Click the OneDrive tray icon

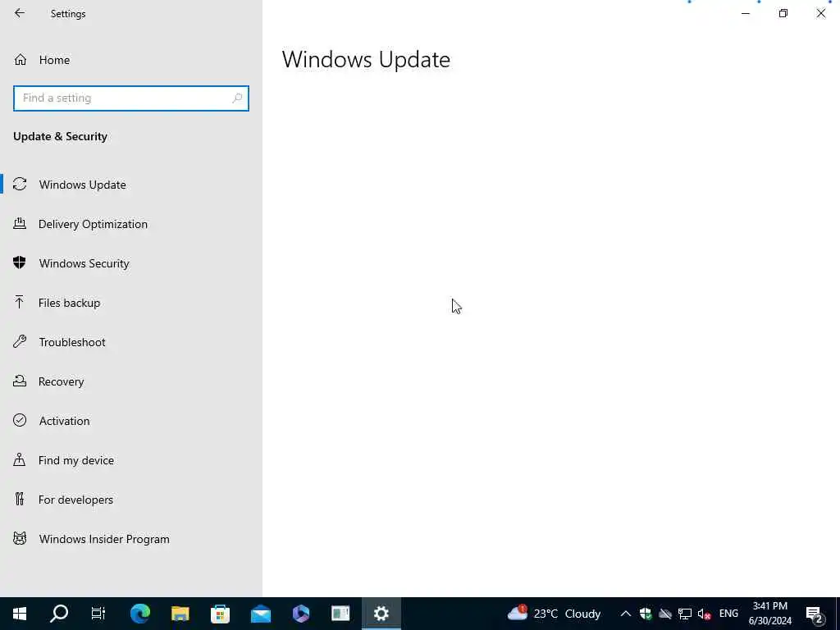665,614
